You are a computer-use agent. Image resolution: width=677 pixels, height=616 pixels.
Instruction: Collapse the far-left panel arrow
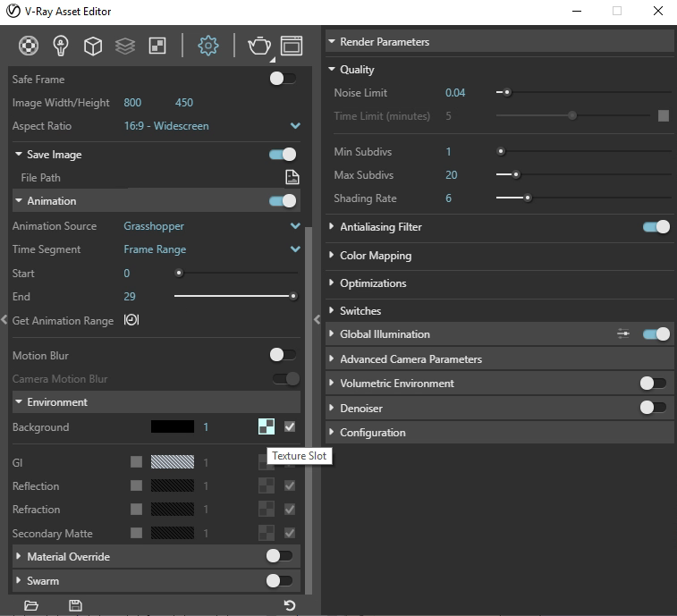click(4, 319)
